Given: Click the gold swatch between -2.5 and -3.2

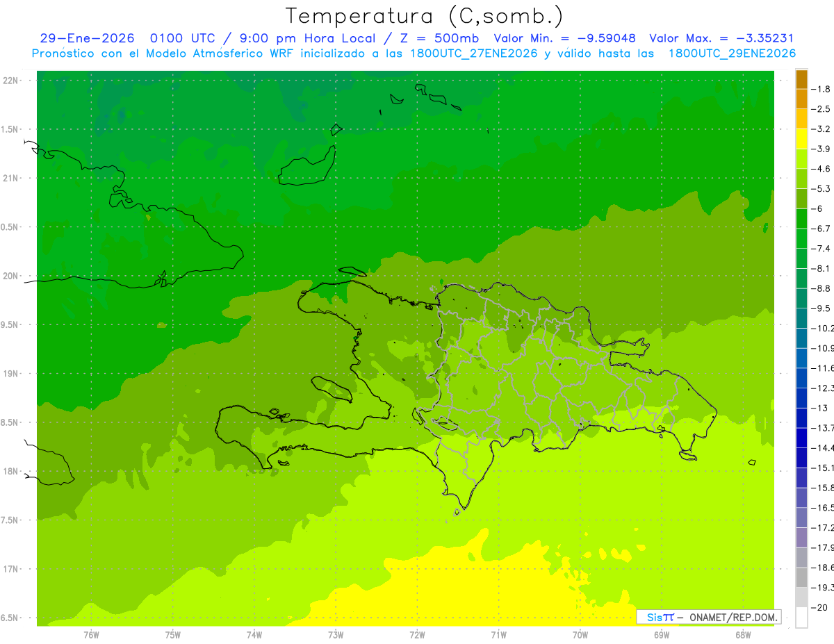Looking at the screenshot, I should pos(801,119).
